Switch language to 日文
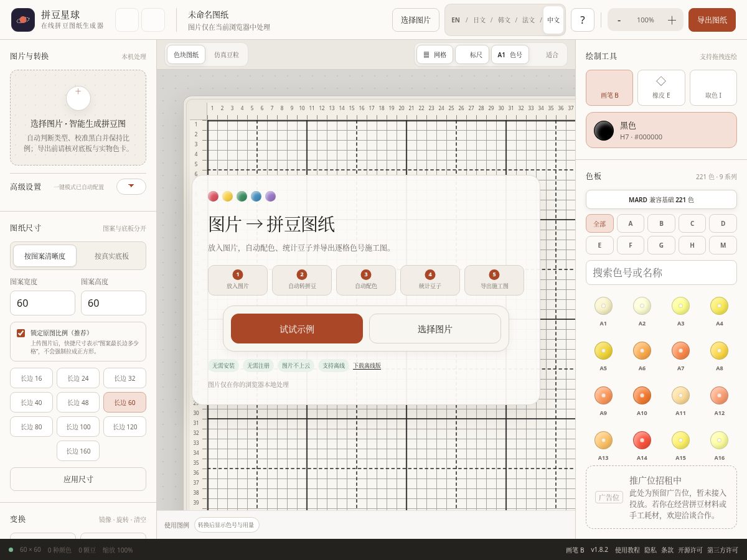747x560 pixels. 479,20
